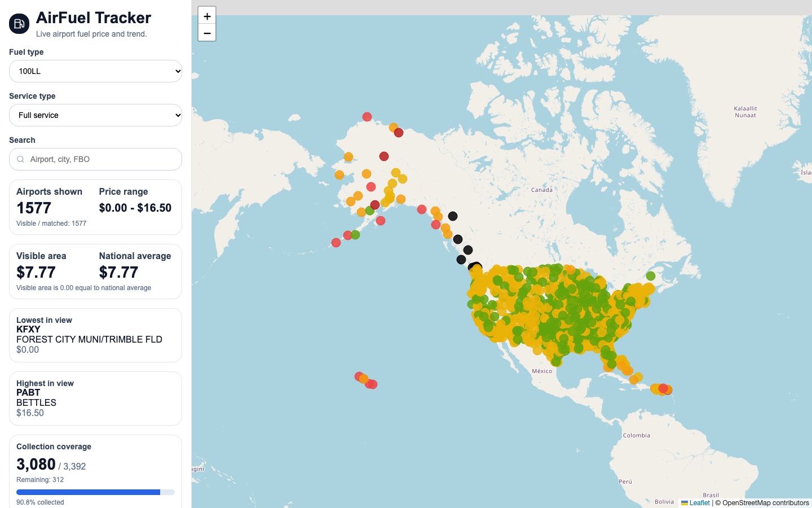This screenshot has width=812, height=508.
Task: Click the National average $7.77 value
Action: [x=118, y=273]
